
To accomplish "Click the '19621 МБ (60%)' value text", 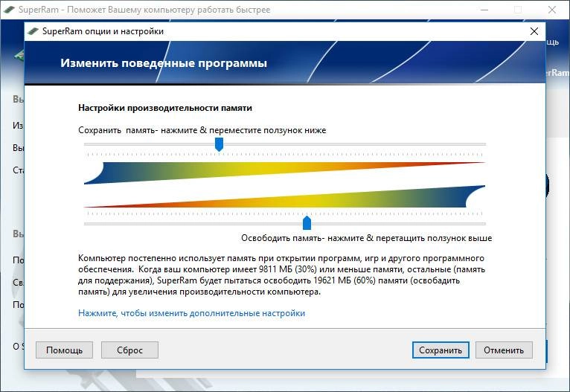I will (345, 280).
